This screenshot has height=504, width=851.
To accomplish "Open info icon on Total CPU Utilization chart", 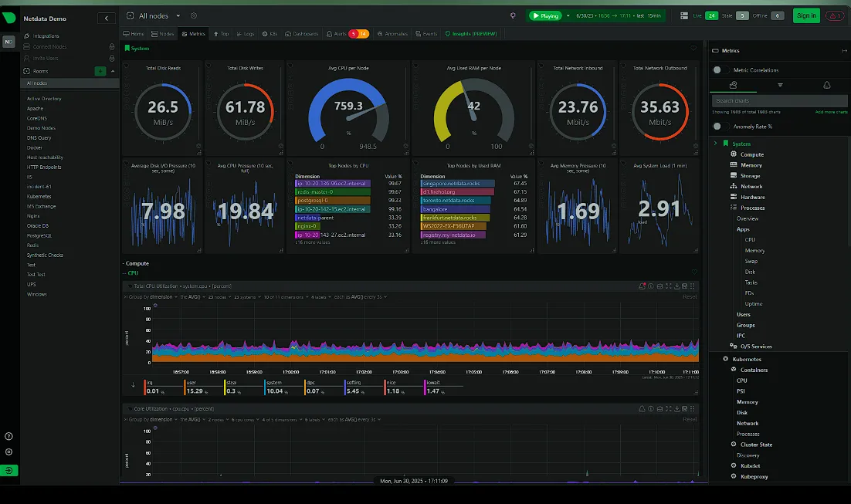I will point(651,286).
